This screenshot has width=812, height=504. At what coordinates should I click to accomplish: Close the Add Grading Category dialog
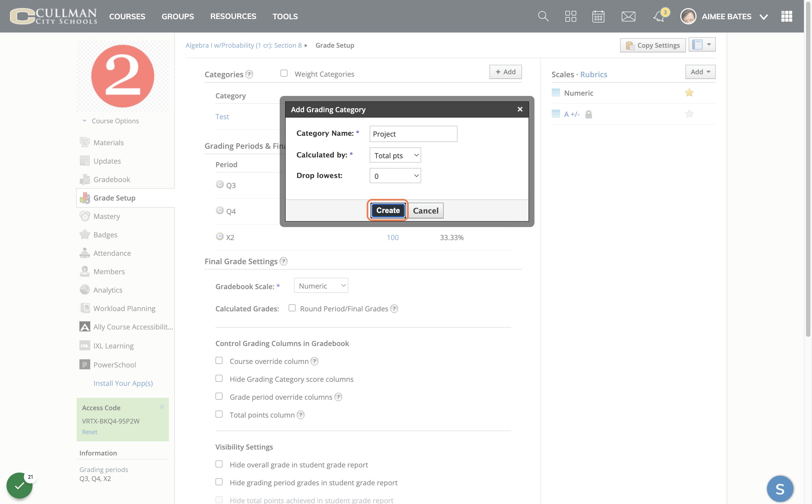point(520,109)
